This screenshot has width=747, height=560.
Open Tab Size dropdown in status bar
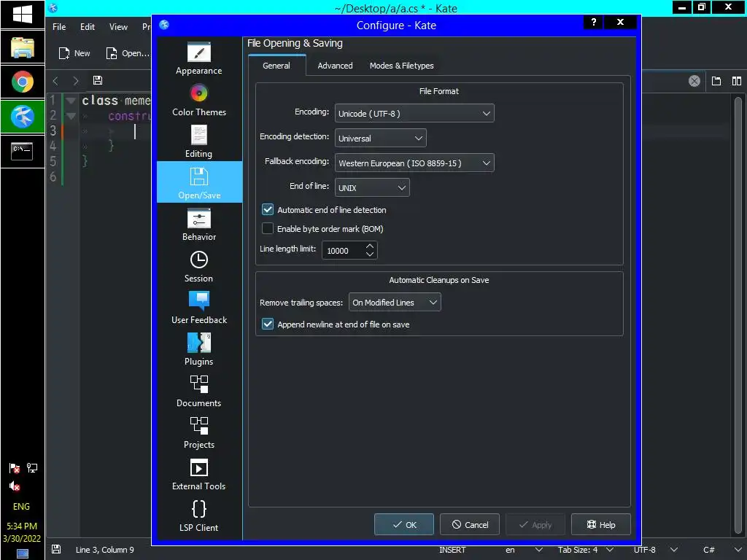[x=586, y=550]
